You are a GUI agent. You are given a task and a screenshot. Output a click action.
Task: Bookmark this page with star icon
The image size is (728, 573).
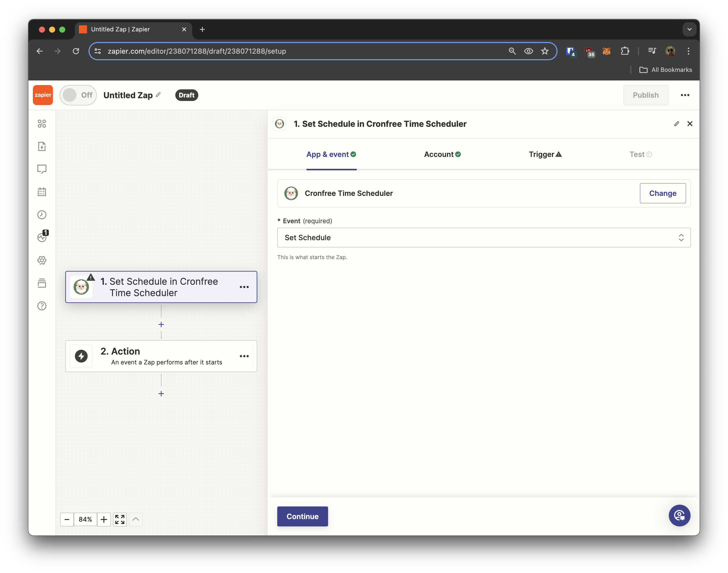(x=545, y=51)
